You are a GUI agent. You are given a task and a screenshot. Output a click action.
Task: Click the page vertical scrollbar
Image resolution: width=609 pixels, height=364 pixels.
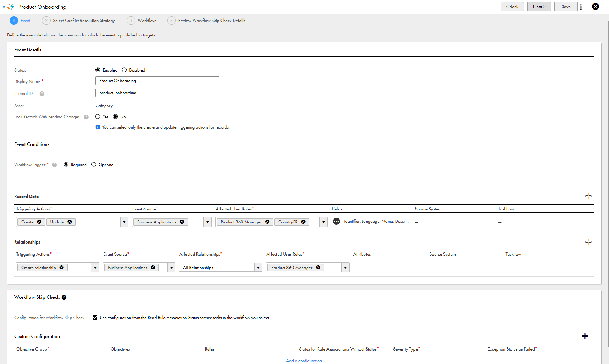[608, 184]
